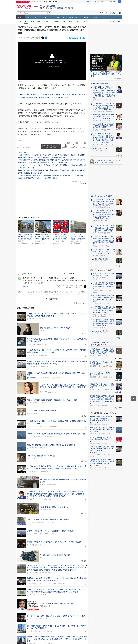Click the Yahoo! JAPAN News logo

click(27, 7)
